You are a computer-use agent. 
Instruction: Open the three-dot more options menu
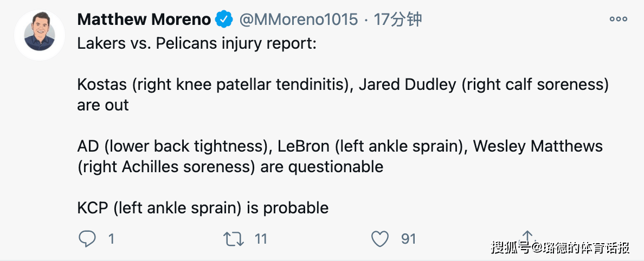(x=618, y=19)
